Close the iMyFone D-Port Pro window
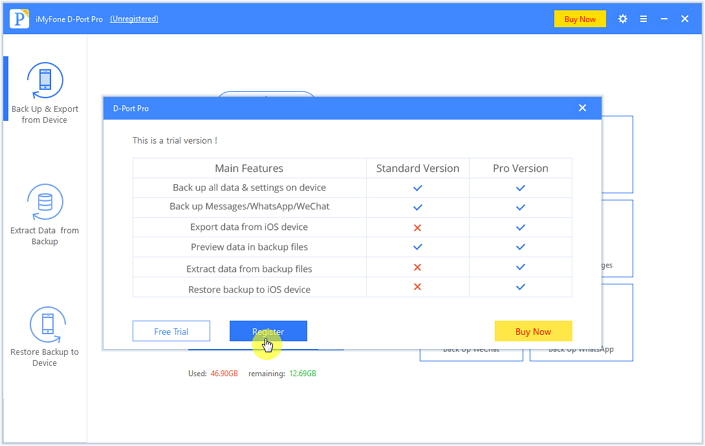 click(685, 19)
